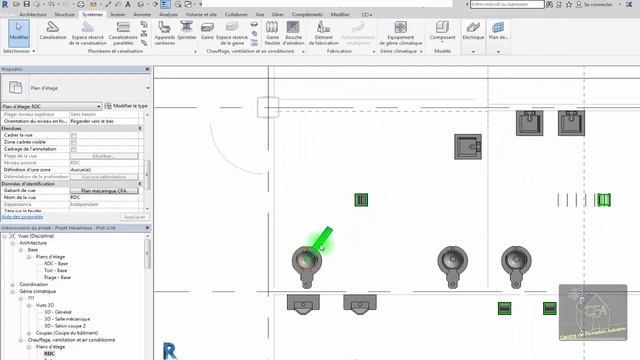Click in the keyword search input field

pos(507,4)
